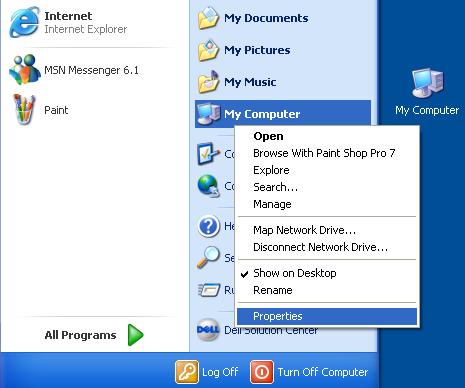Click the Dell logo icon
The image size is (465, 388).
click(x=208, y=330)
